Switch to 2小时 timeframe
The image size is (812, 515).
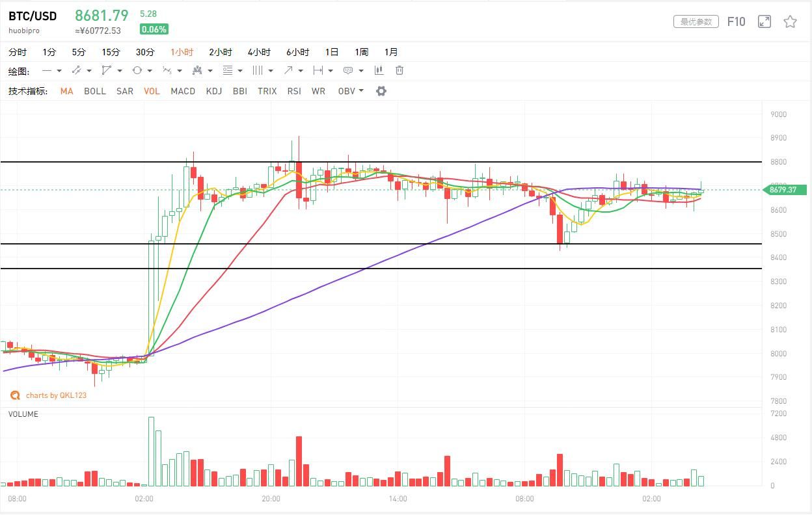(x=221, y=52)
